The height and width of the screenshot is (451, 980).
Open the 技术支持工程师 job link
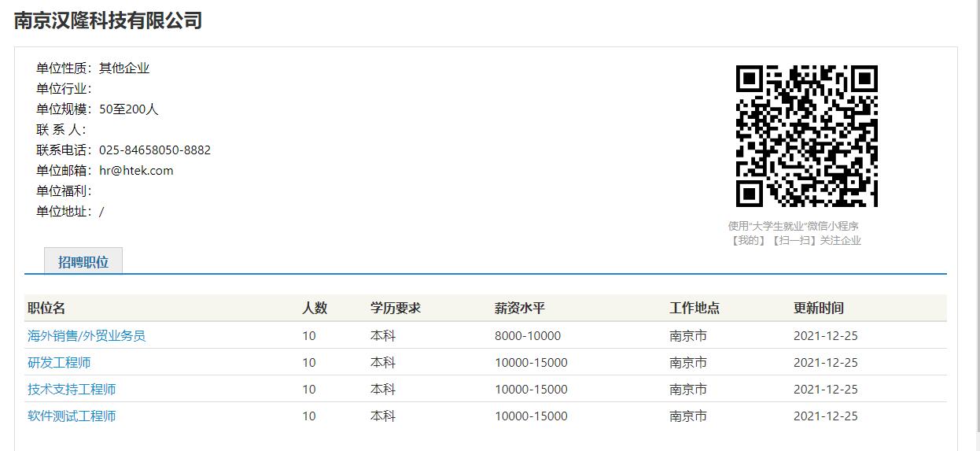[72, 390]
